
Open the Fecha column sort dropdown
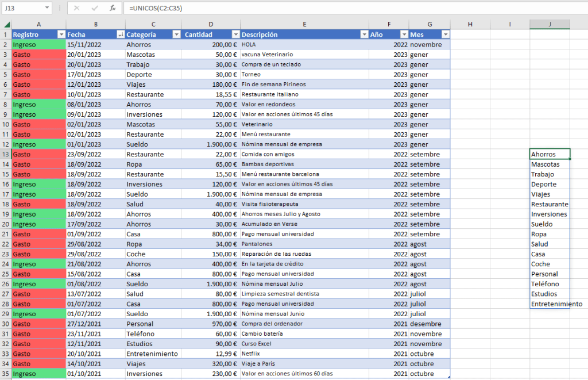coord(121,34)
